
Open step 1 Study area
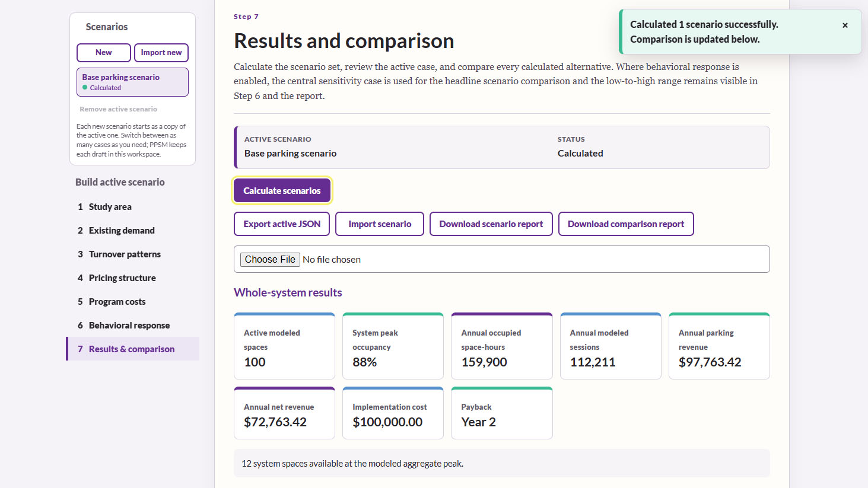point(132,207)
